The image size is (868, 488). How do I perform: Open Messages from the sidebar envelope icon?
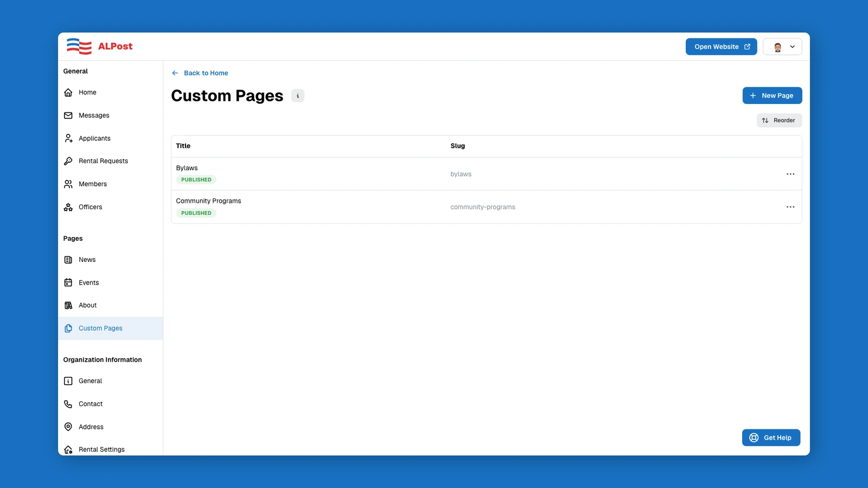point(68,115)
